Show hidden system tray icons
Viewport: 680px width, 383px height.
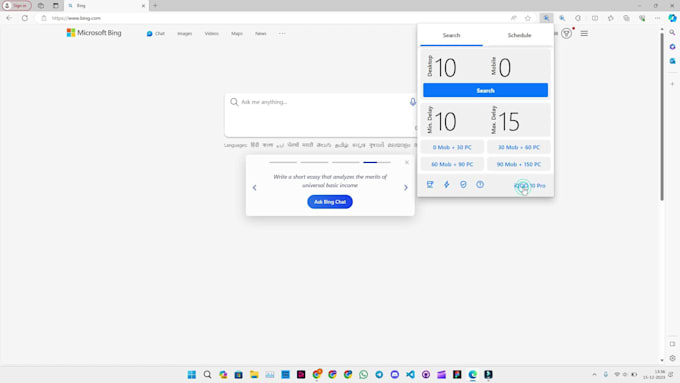[594, 374]
